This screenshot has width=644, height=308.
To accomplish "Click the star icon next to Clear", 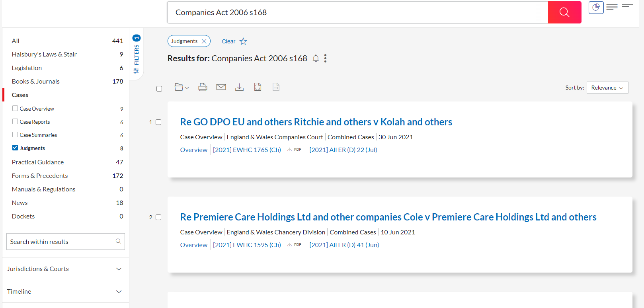I will coord(243,41).
